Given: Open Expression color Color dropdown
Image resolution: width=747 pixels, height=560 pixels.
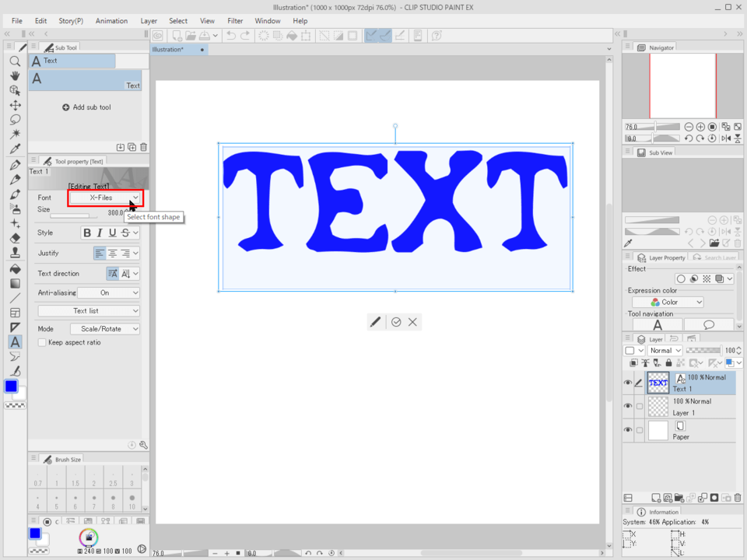Looking at the screenshot, I should [x=668, y=303].
